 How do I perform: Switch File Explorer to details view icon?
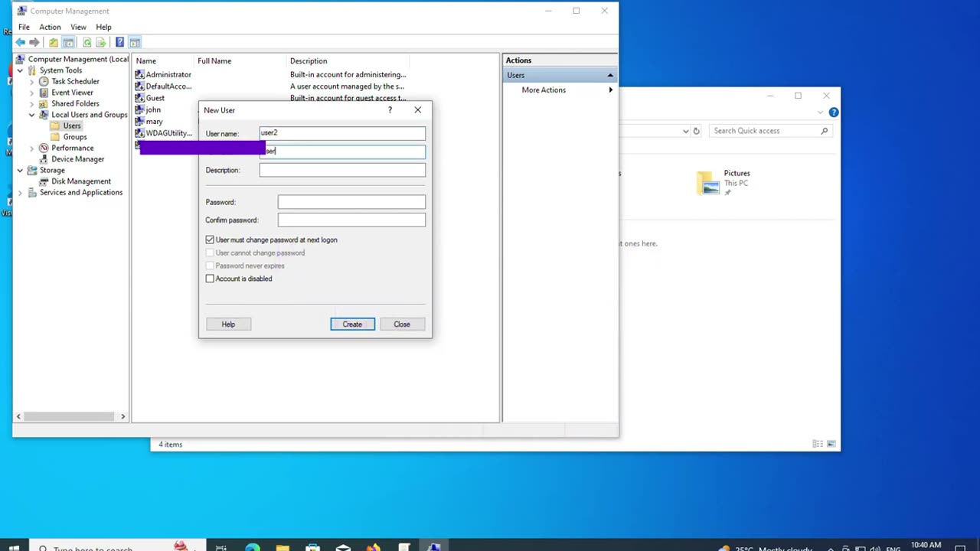(x=818, y=444)
